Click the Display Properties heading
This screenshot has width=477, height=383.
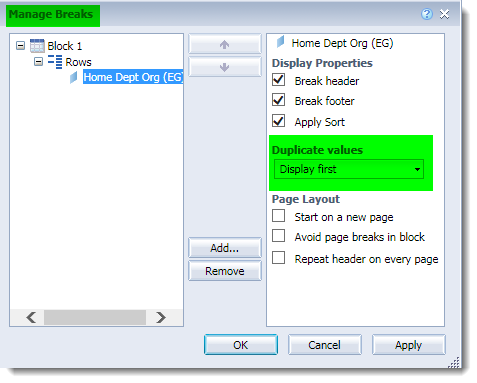point(322,63)
